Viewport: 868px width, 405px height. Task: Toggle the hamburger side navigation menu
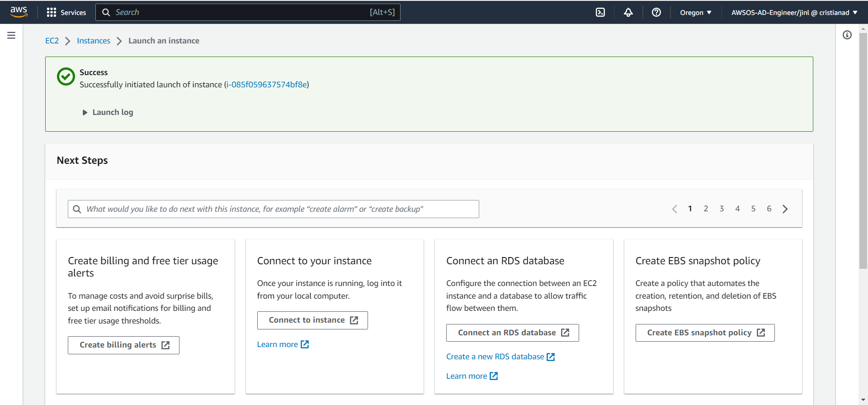[11, 35]
